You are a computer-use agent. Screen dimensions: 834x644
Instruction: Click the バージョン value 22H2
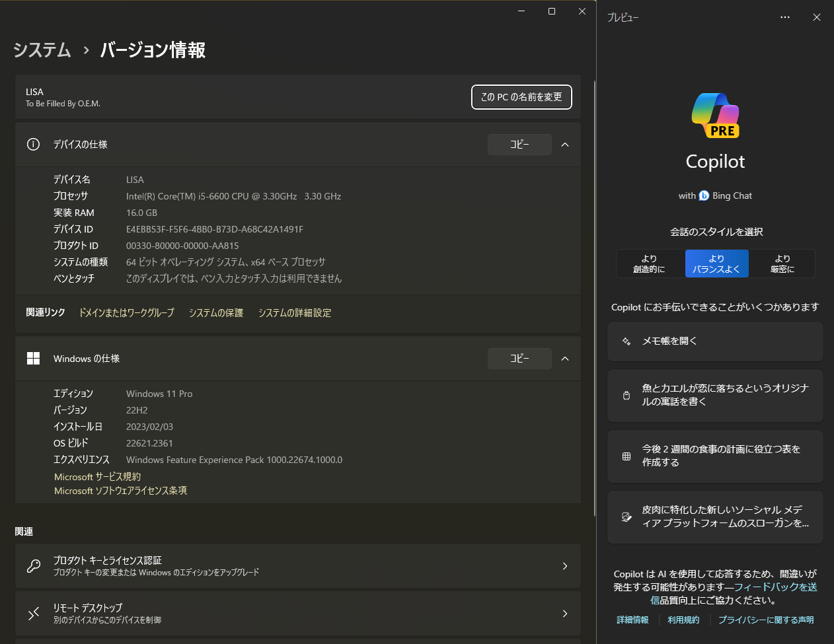click(x=137, y=410)
